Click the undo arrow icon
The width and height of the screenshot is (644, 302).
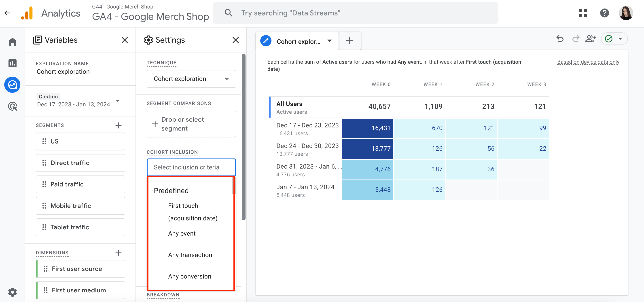pyautogui.click(x=560, y=40)
